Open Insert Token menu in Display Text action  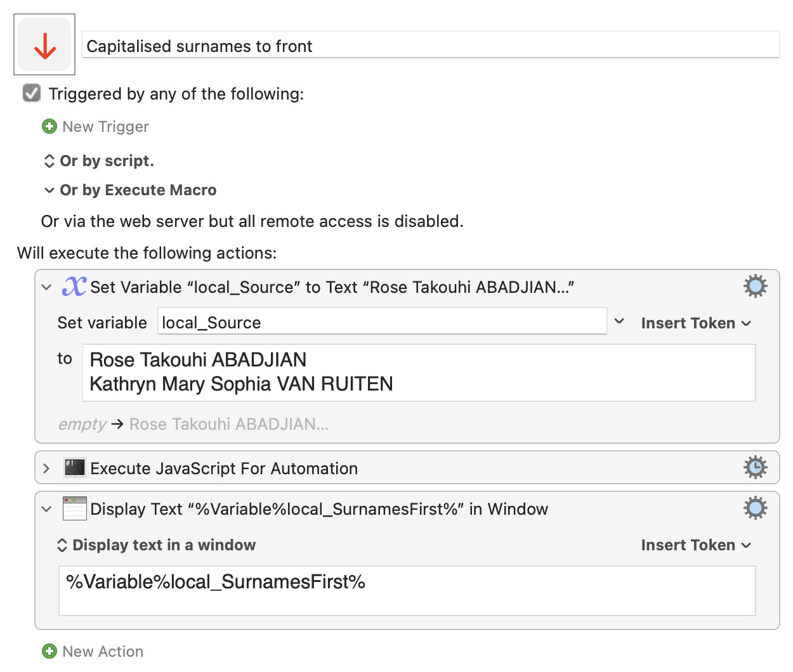[x=695, y=545]
